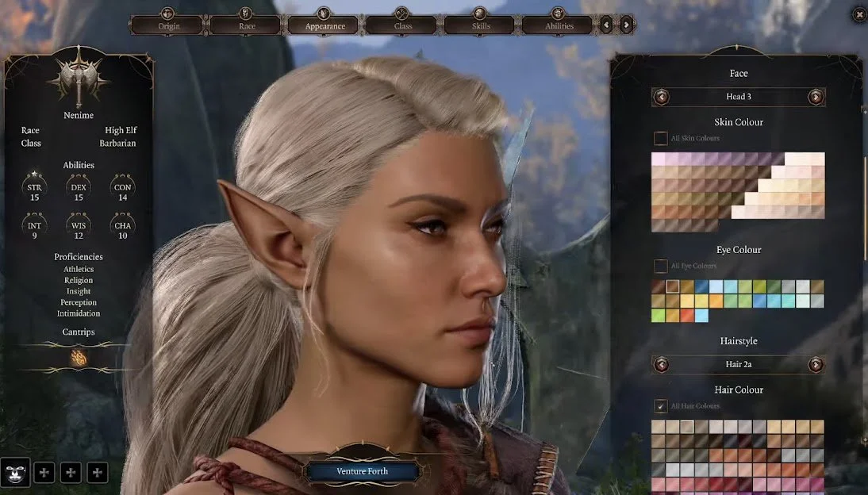Click the Religion proficiency
Image resolution: width=868 pixels, height=495 pixels.
(x=79, y=280)
